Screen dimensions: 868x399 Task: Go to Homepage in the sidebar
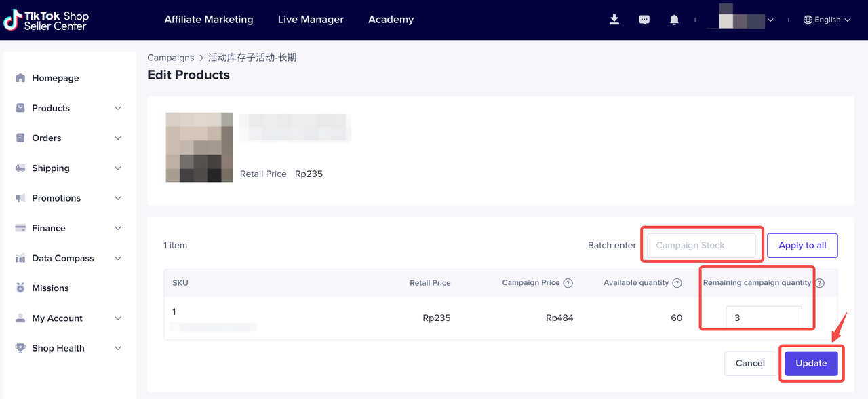55,78
